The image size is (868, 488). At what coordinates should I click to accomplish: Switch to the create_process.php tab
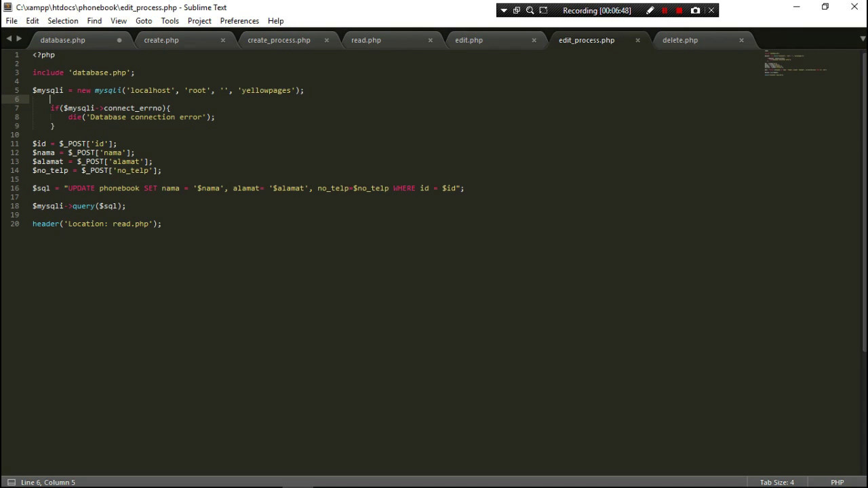tap(279, 40)
